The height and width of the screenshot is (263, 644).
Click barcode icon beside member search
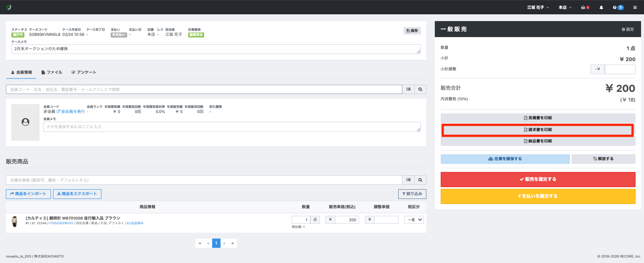click(x=408, y=89)
